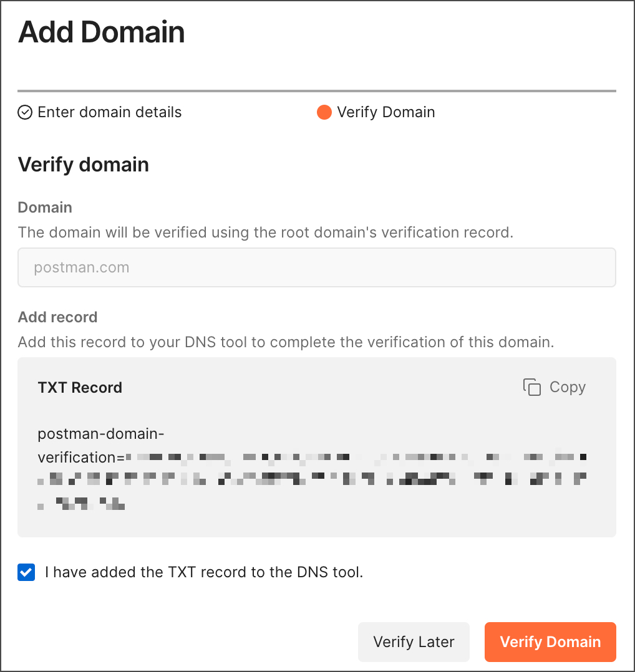Click the Copy label to copy the TXT record
635x672 pixels.
pos(568,386)
